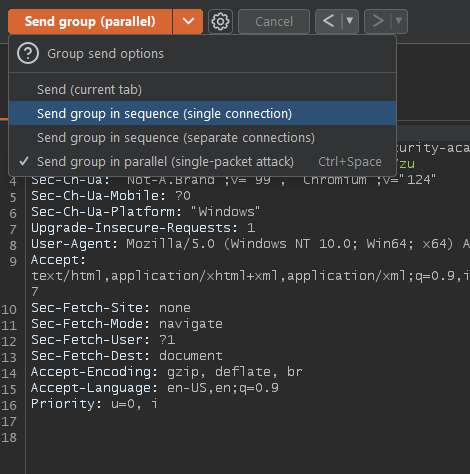This screenshot has height=474, width=470.
Task: Select Send group in parallel (single-packet attack)
Action: [x=202, y=162]
